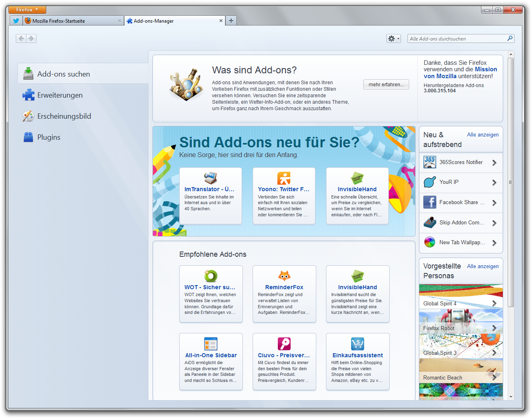Click 'Alle anzeigen' next to Neu & aufstrebend
This screenshot has width=532, height=418.
coord(483,134)
